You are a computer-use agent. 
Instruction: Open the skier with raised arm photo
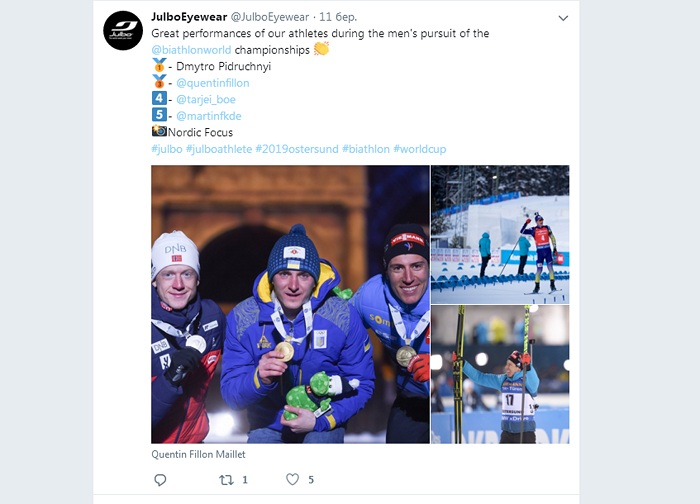tap(500, 234)
